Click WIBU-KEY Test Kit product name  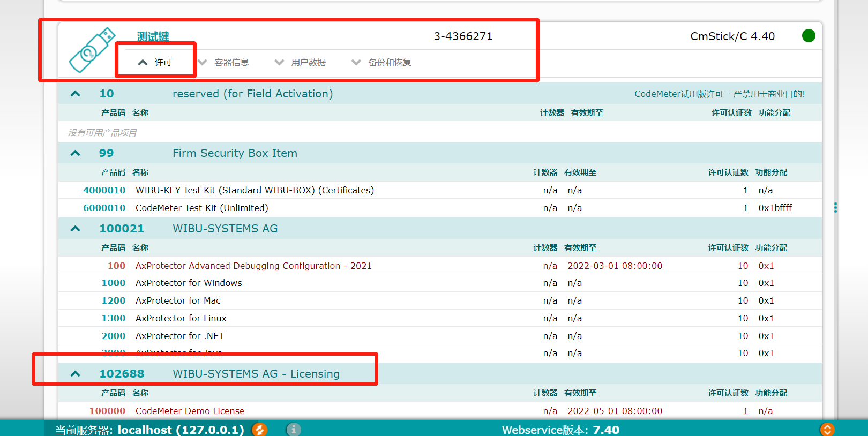pyautogui.click(x=255, y=190)
